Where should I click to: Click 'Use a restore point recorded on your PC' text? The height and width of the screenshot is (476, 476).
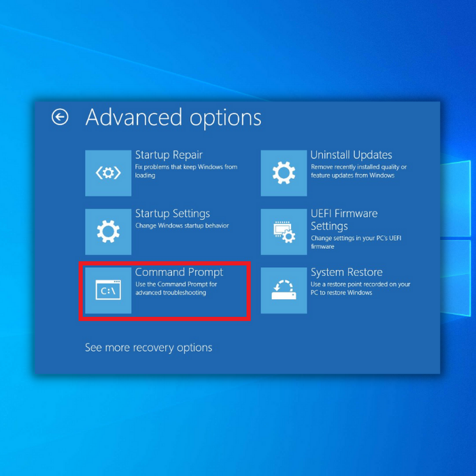click(x=360, y=288)
